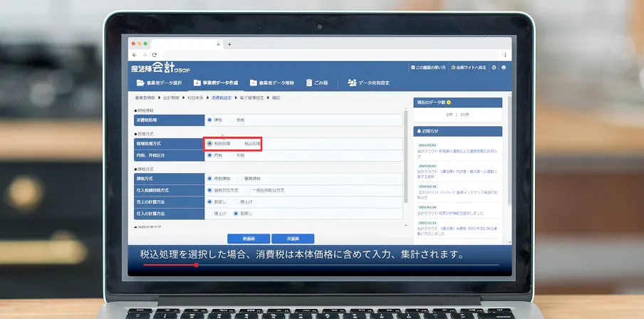Click the 魔法陣 会計クラウド logo
This screenshot has height=319, width=644.
tap(160, 68)
